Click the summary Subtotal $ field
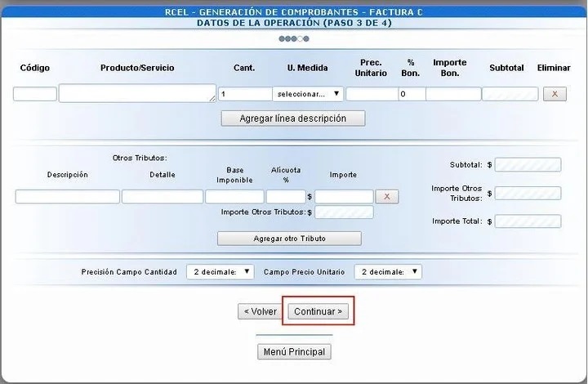 click(x=528, y=164)
